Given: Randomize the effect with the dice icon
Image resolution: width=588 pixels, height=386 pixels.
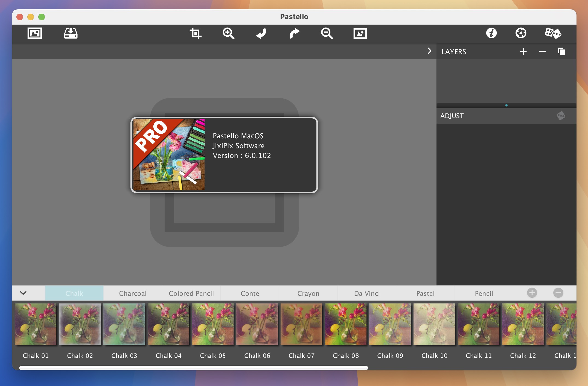Looking at the screenshot, I should coord(553,33).
